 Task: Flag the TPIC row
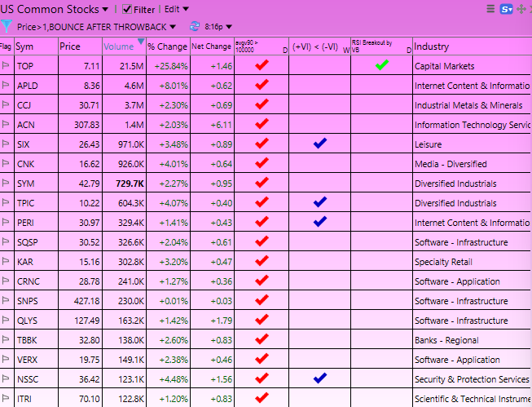pos(6,202)
